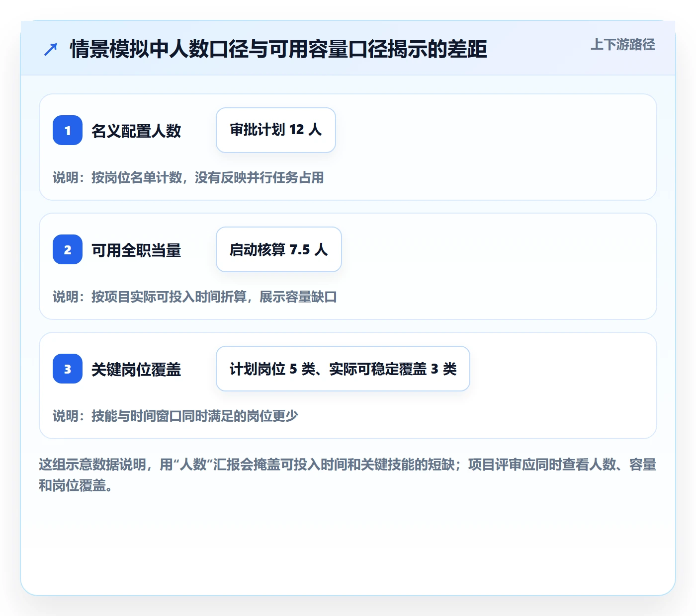This screenshot has height=616, width=696.
Task: Click the step 2 number badge
Action: click(68, 249)
